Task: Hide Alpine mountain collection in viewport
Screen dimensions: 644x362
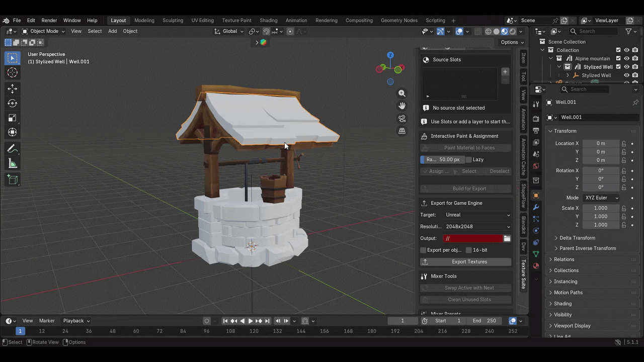Action: point(627,58)
